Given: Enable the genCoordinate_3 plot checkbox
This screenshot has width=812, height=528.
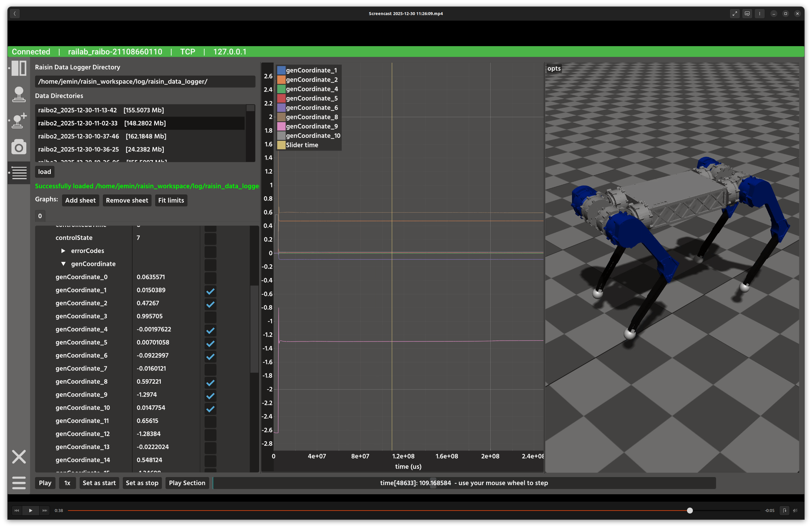Looking at the screenshot, I should coord(210,317).
